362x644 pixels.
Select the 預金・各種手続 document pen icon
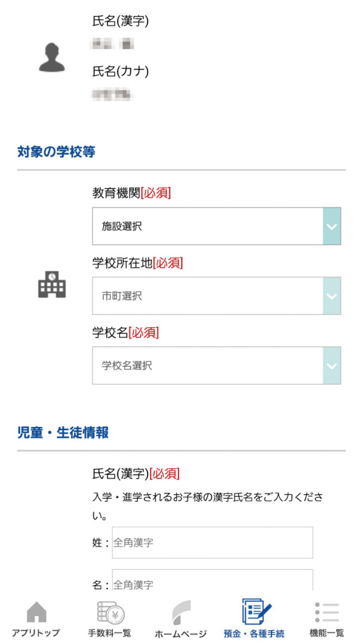pos(256,612)
